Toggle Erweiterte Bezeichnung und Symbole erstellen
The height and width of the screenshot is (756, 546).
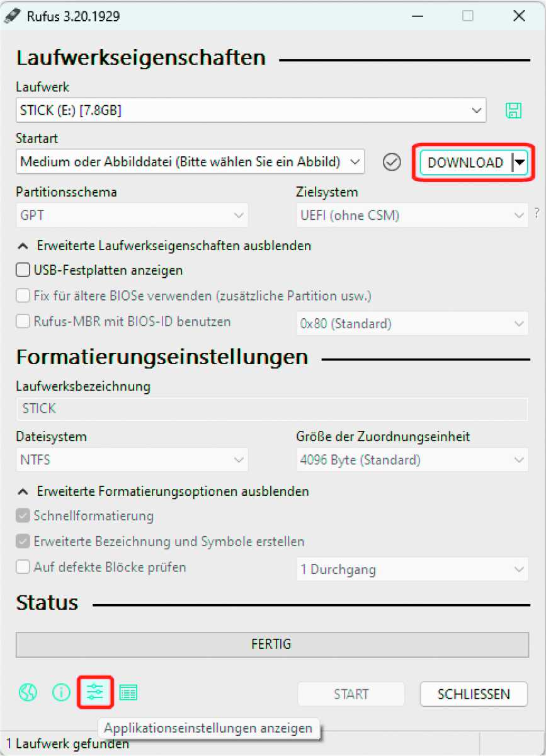(x=23, y=541)
